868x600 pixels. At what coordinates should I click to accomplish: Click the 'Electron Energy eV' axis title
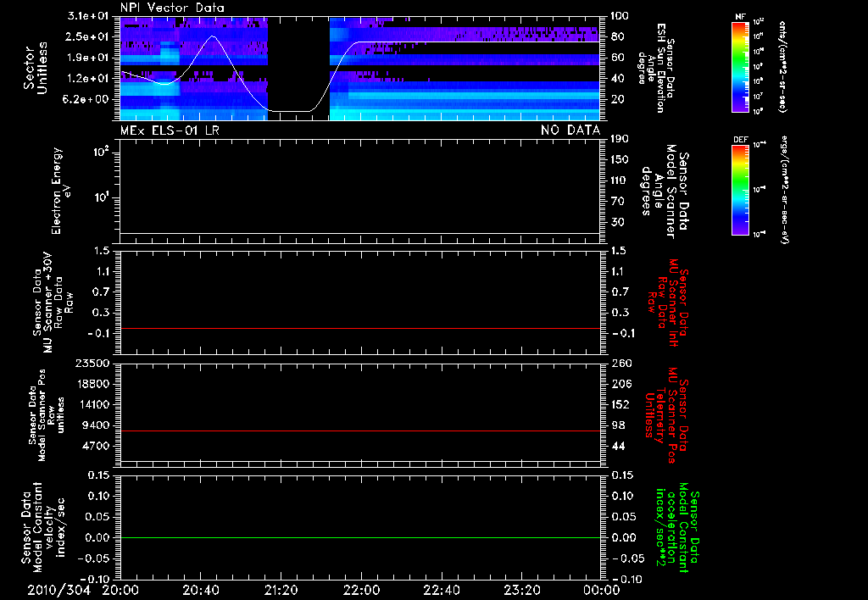[61, 191]
